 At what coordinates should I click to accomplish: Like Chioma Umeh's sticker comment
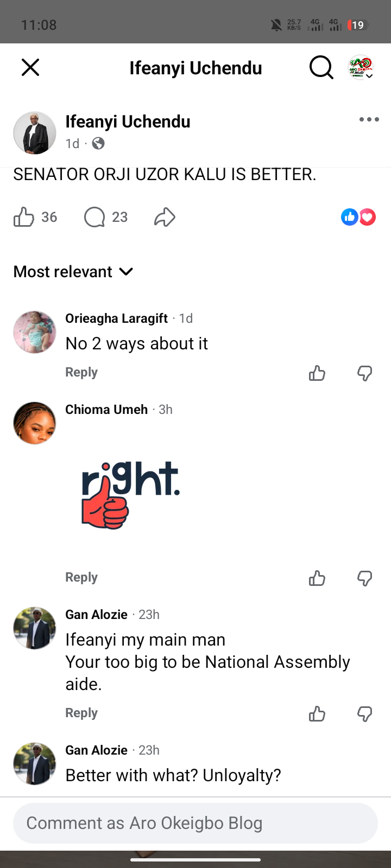click(x=317, y=578)
